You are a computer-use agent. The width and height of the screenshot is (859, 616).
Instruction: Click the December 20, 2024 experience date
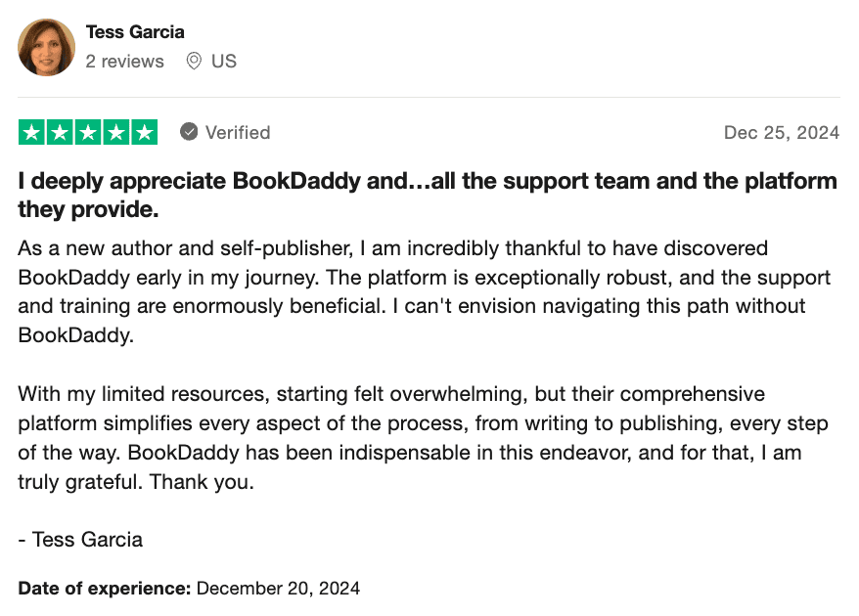(278, 589)
